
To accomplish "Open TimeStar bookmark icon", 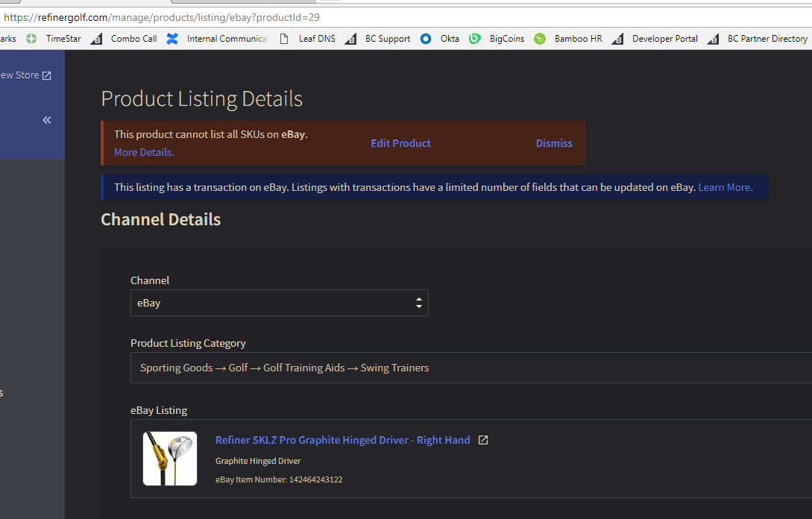I will (x=31, y=38).
